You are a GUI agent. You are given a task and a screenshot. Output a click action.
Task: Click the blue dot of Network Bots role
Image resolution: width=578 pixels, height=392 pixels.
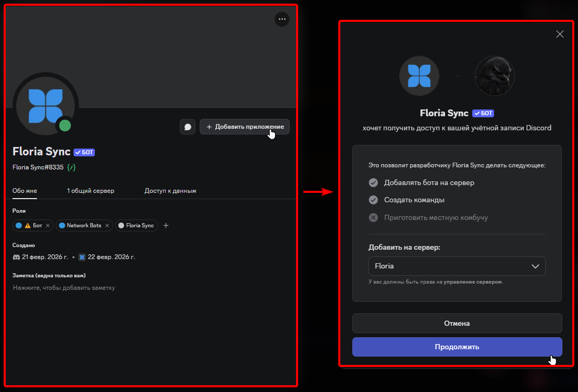tap(62, 225)
